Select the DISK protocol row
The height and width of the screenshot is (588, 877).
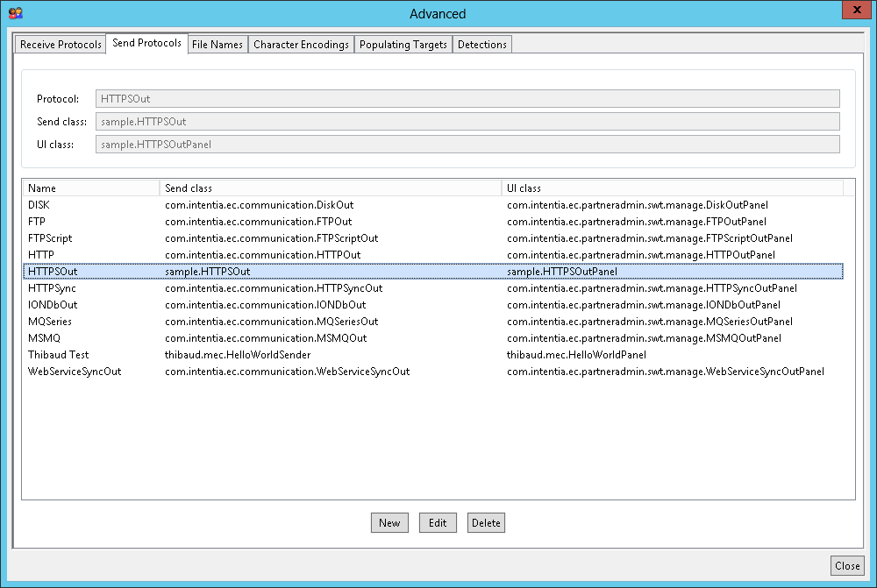point(39,205)
